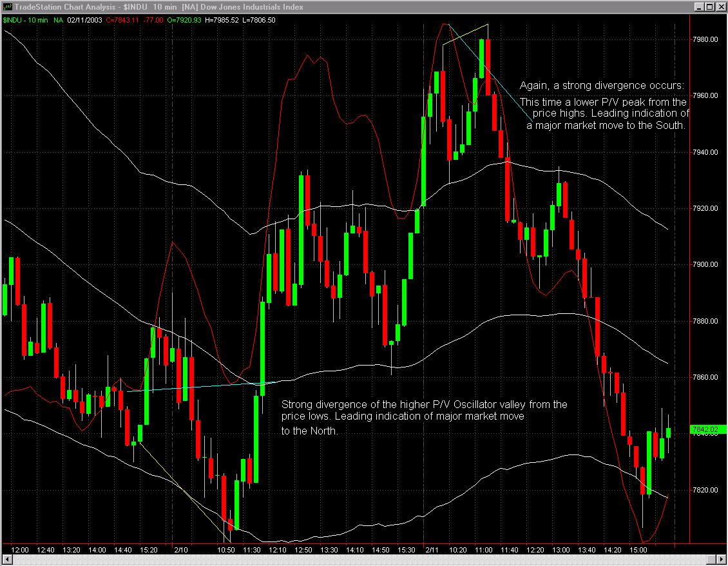Click the "15:20" time axis label

pyautogui.click(x=149, y=550)
